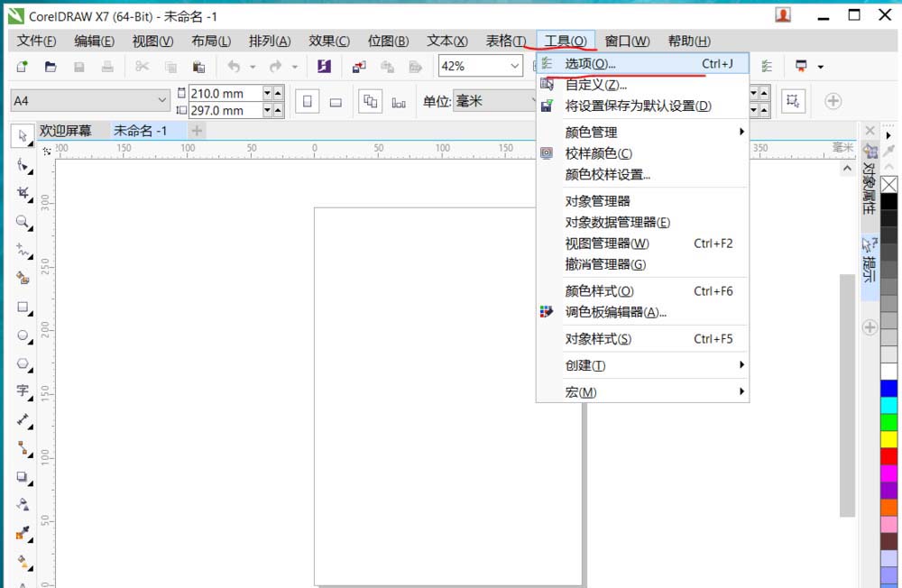Viewport: 902px width, 588px height.
Task: Select the Crop tool
Action: pyautogui.click(x=23, y=193)
